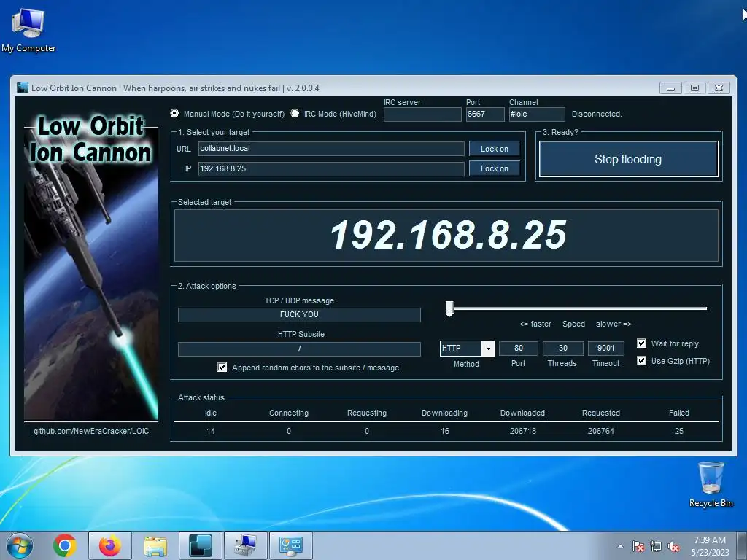Open the Windows Start menu orb
This screenshot has width=747, height=560.
coord(20,545)
